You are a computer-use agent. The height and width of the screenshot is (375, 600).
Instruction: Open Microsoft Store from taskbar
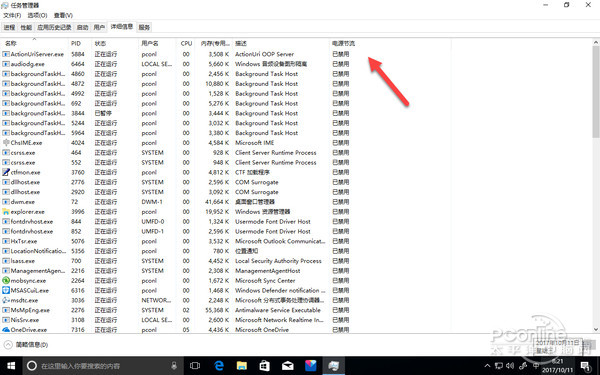(264, 366)
